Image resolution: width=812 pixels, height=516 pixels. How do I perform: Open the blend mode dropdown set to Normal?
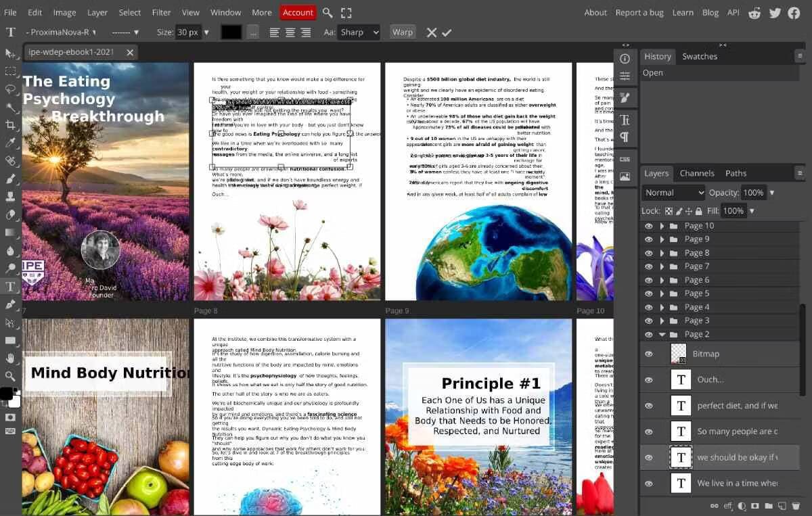pos(673,193)
